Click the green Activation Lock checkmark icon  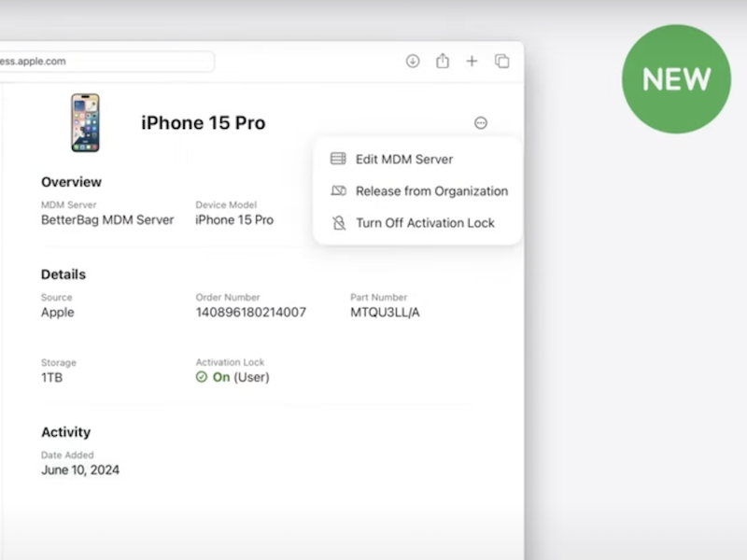pos(202,377)
